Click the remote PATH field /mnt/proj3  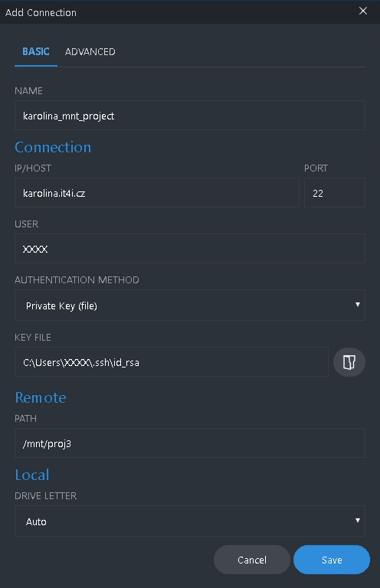pyautogui.click(x=190, y=443)
